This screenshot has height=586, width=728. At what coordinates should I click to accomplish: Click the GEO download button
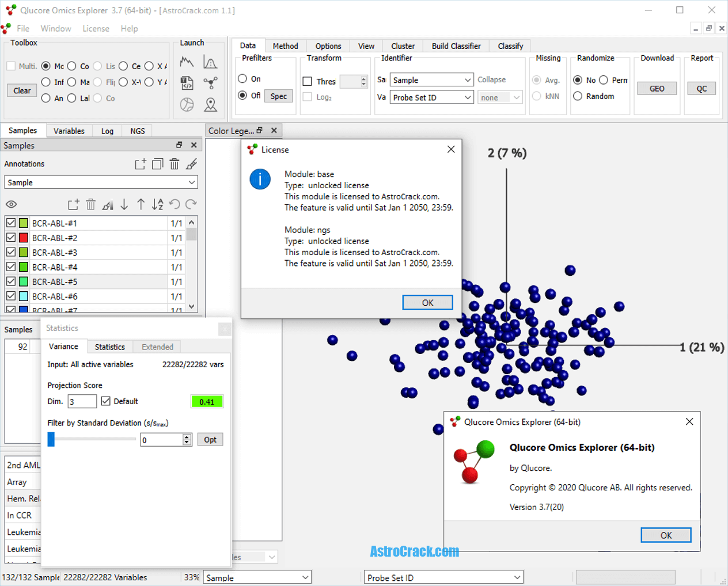coord(657,89)
